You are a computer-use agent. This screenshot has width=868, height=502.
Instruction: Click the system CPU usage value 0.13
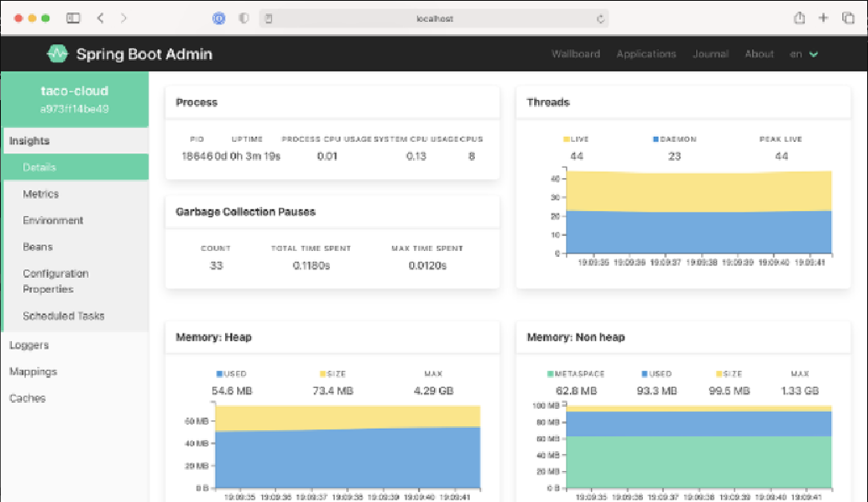[416, 157]
